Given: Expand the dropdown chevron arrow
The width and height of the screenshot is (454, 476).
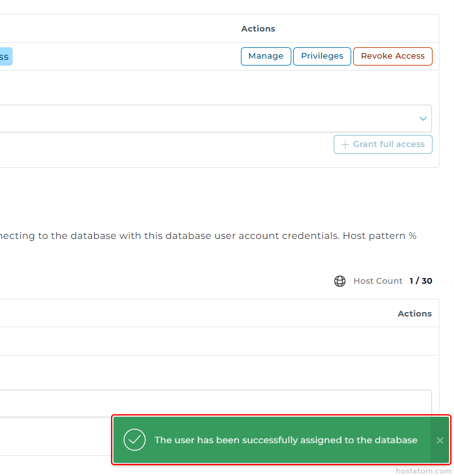Looking at the screenshot, I should click(x=423, y=119).
